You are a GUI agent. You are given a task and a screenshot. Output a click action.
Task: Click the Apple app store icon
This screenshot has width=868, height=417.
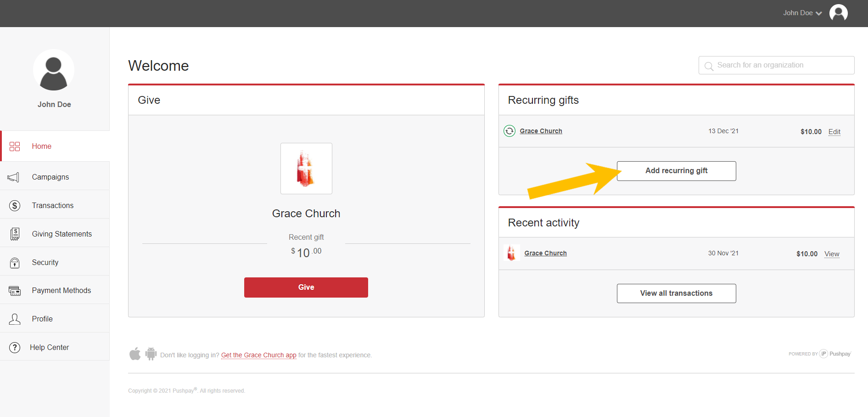135,354
